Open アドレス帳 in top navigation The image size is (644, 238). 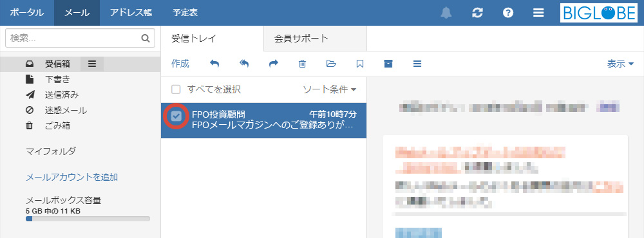point(131,13)
